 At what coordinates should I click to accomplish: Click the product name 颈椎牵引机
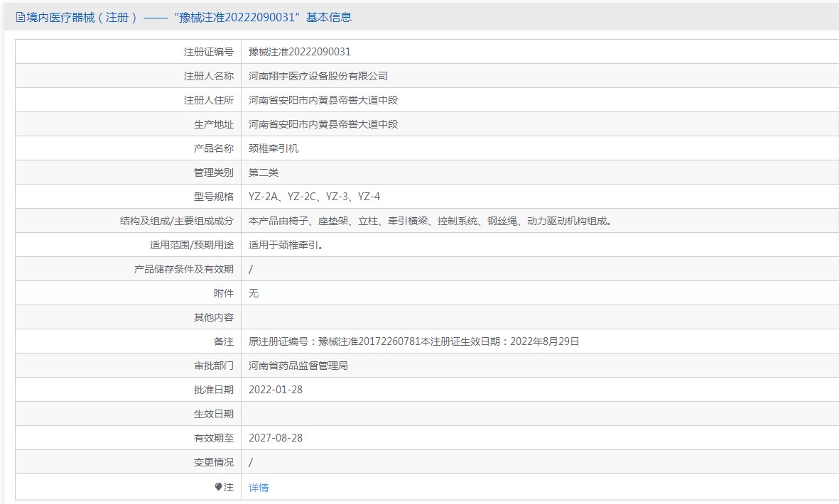(274, 148)
